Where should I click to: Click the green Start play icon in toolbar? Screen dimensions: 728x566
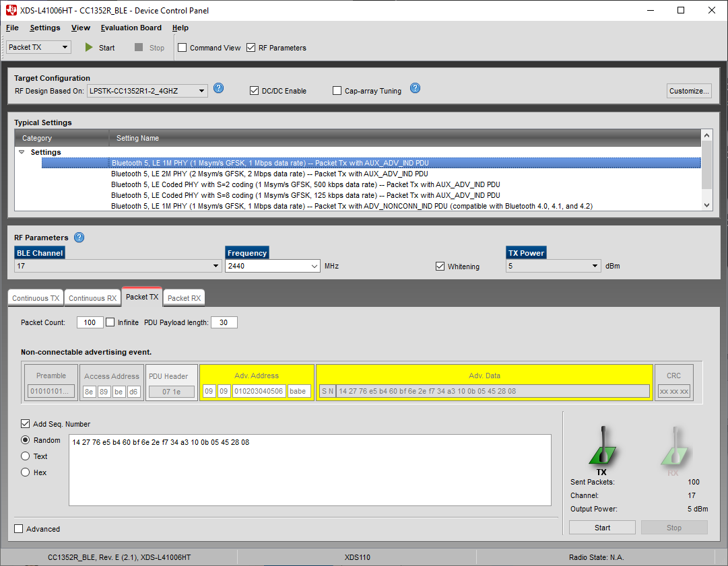click(x=89, y=47)
